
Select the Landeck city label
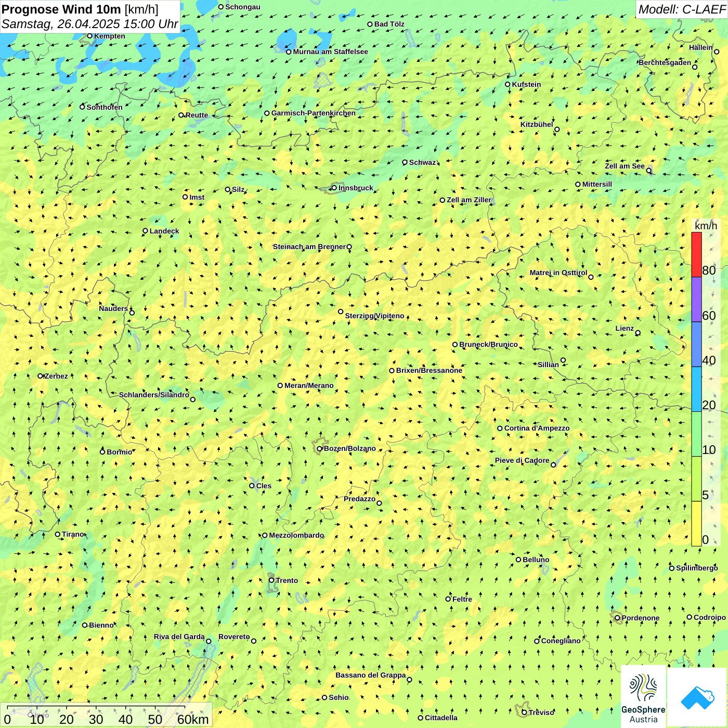click(164, 231)
